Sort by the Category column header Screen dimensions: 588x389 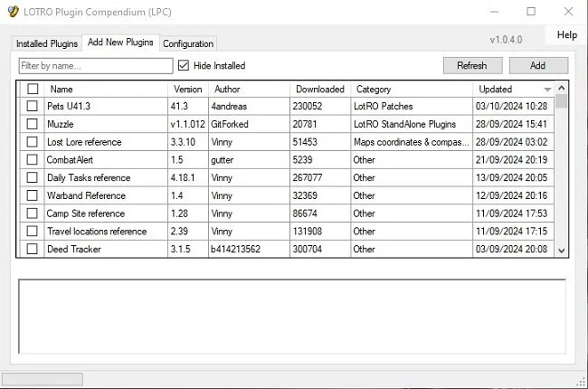tap(412, 90)
